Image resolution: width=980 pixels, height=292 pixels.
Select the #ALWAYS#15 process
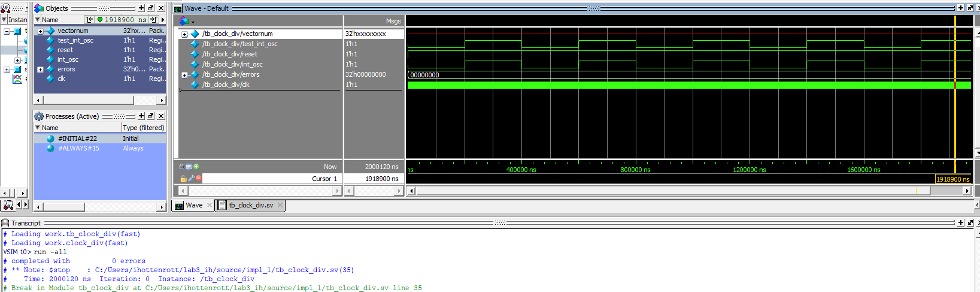[78, 148]
